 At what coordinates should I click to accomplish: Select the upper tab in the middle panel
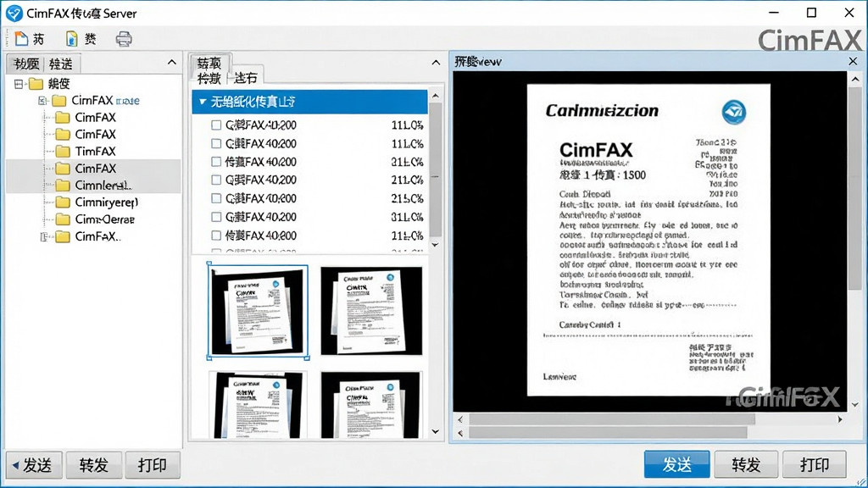(209, 63)
